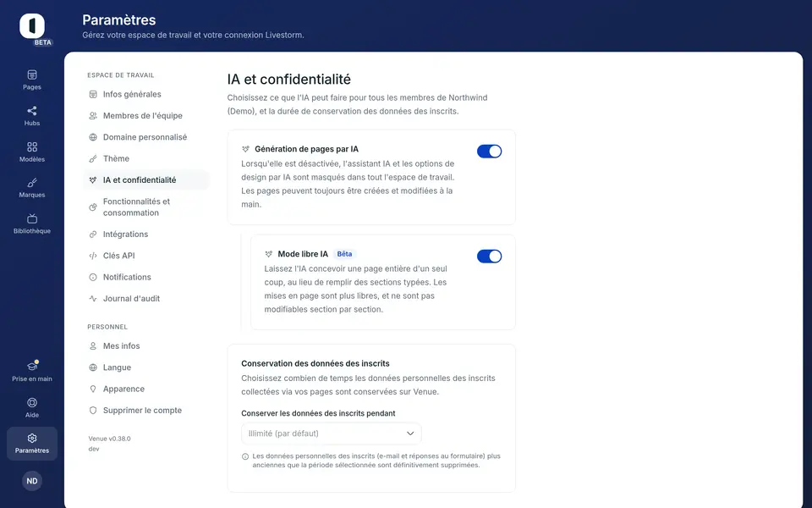Open Thème settings
The height and width of the screenshot is (508, 812).
click(146, 158)
